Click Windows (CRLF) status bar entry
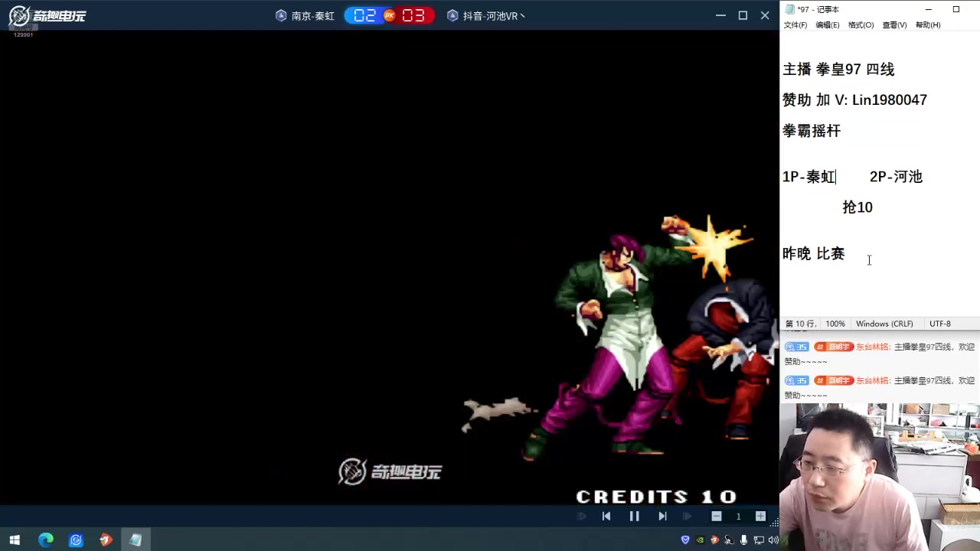The width and height of the screenshot is (980, 551). (x=884, y=324)
